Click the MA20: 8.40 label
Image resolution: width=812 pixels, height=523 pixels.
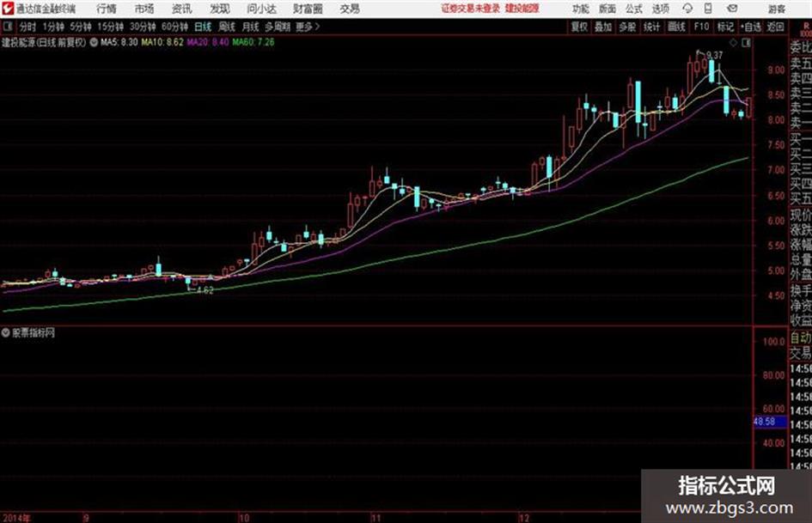208,42
